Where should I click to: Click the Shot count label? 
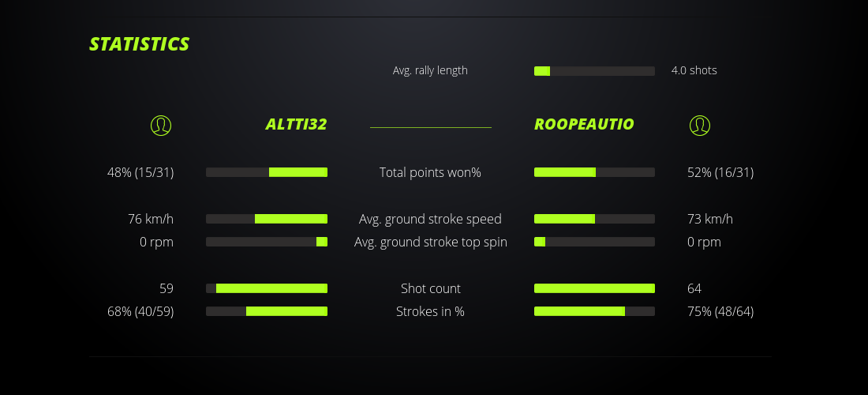coord(430,288)
